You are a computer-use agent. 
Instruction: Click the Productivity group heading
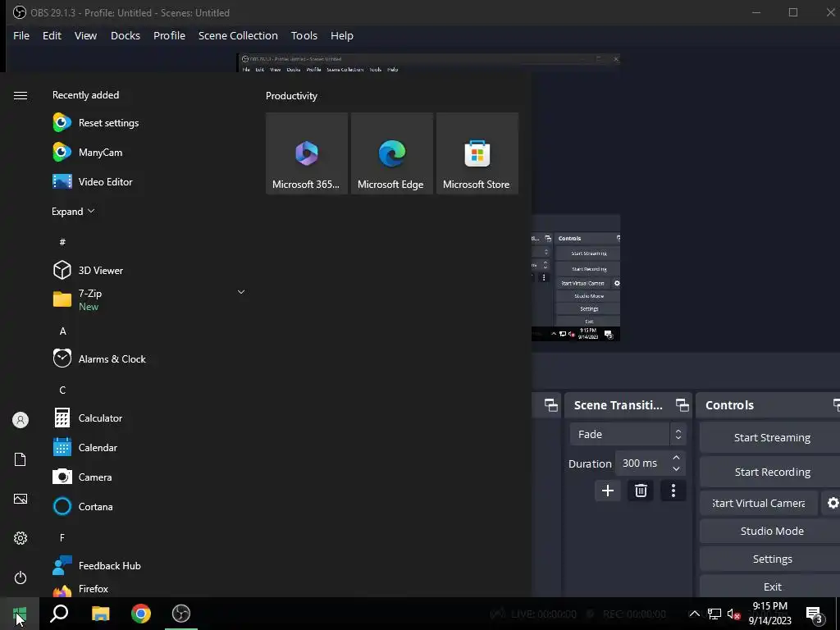(291, 96)
